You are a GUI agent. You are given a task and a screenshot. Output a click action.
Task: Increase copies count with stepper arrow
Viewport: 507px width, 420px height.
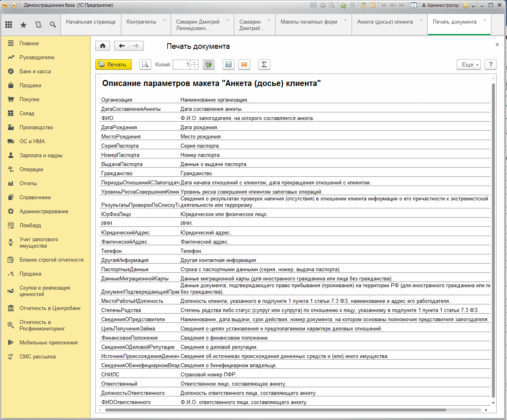point(195,62)
